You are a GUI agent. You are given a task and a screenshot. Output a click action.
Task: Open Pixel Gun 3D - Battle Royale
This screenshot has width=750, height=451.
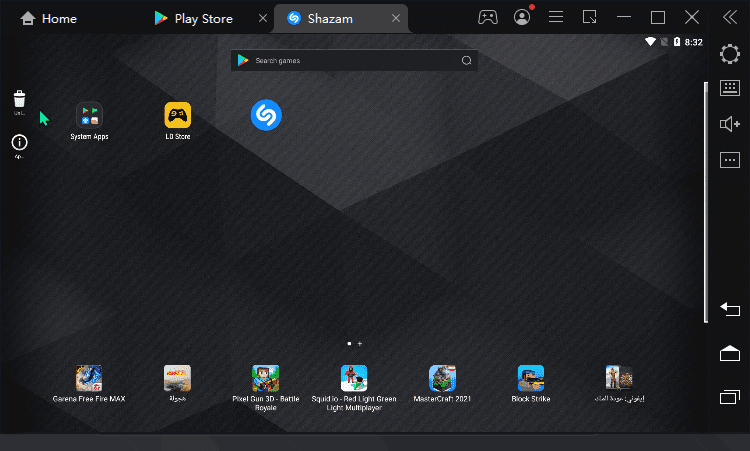tap(265, 378)
